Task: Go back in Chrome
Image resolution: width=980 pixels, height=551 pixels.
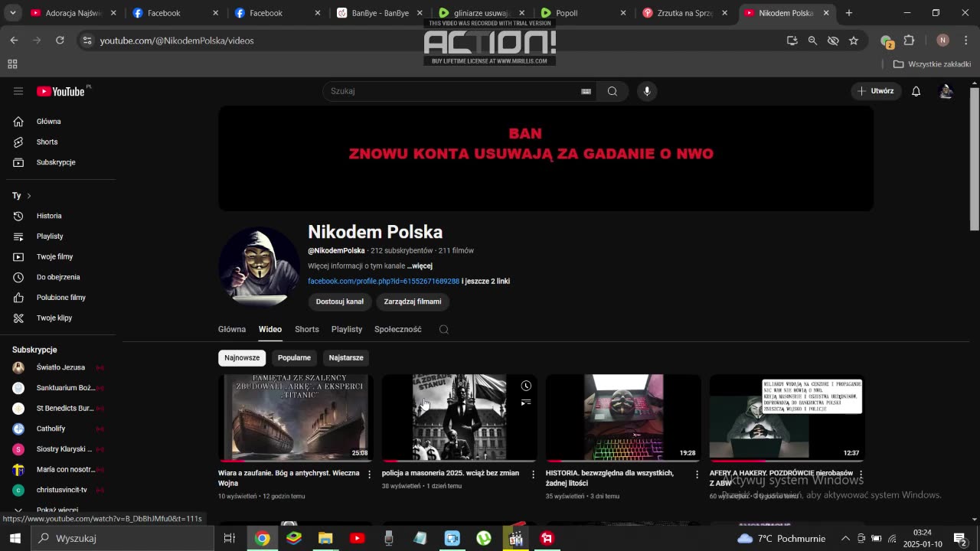Action: click(x=14, y=41)
